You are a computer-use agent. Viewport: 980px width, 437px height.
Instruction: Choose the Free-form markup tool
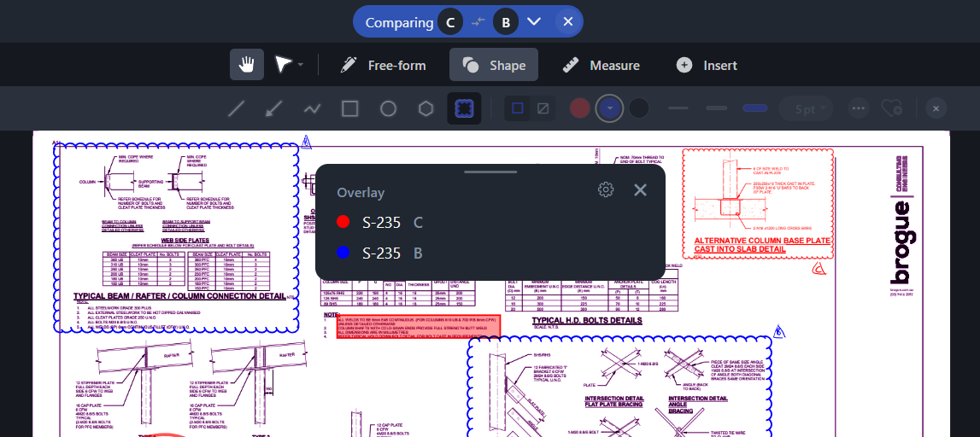pos(384,65)
